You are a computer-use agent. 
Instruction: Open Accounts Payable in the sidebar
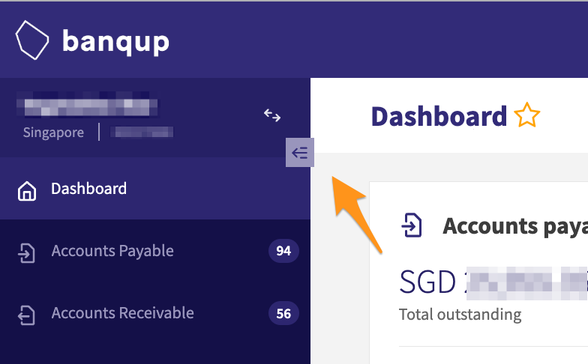point(155,250)
